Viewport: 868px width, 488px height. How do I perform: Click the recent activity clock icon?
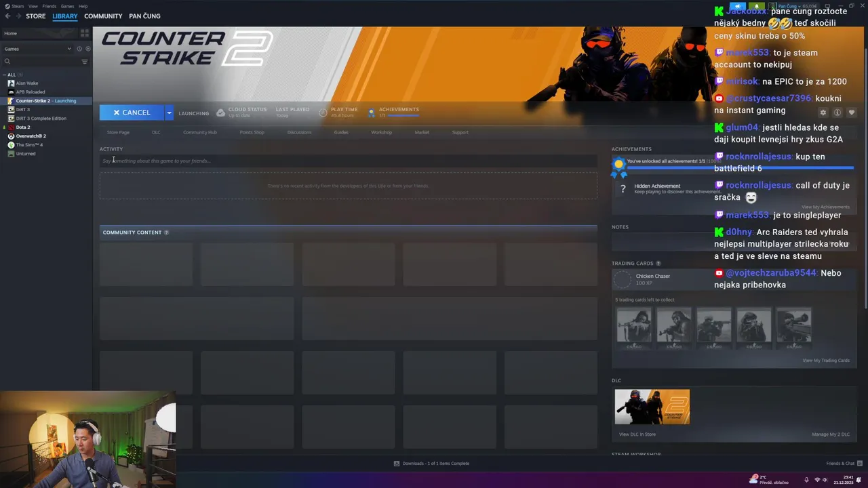(x=79, y=49)
